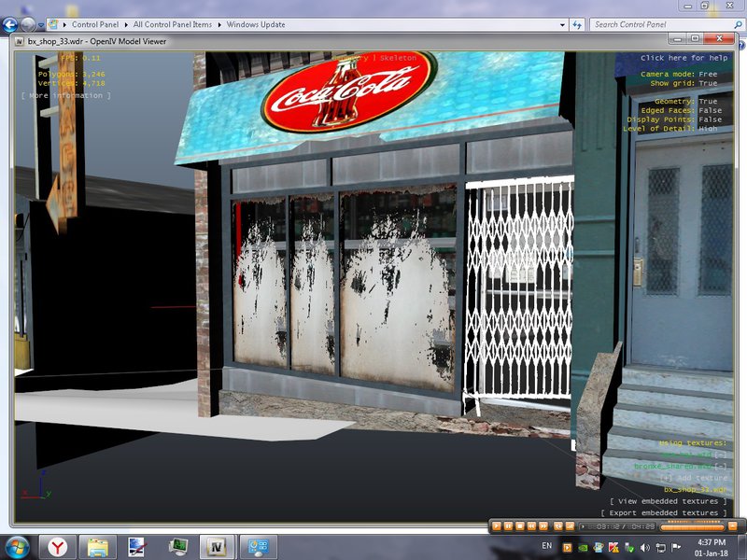Image resolution: width=747 pixels, height=560 pixels.
Task: Open the Windows Start menu orb
Action: 17,547
